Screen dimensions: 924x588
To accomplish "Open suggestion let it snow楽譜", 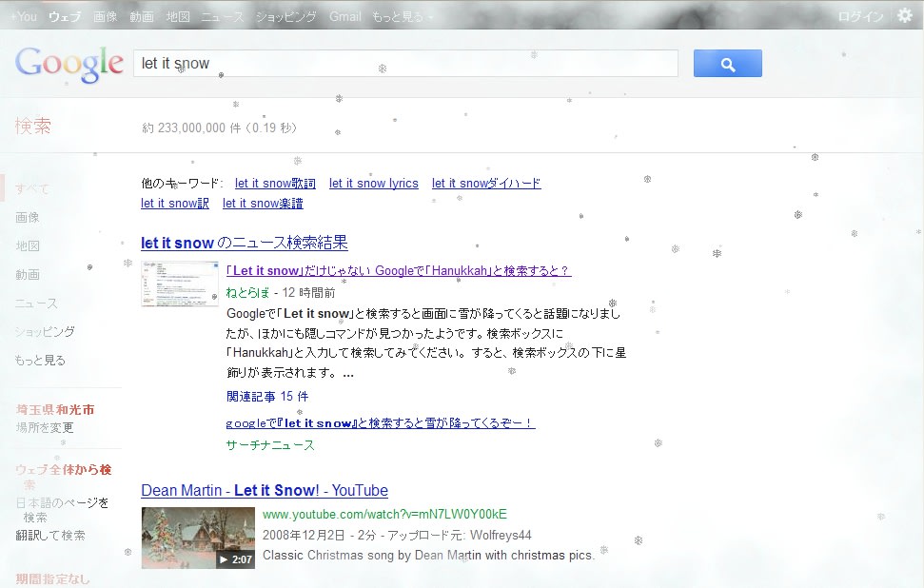I will click(x=263, y=204).
